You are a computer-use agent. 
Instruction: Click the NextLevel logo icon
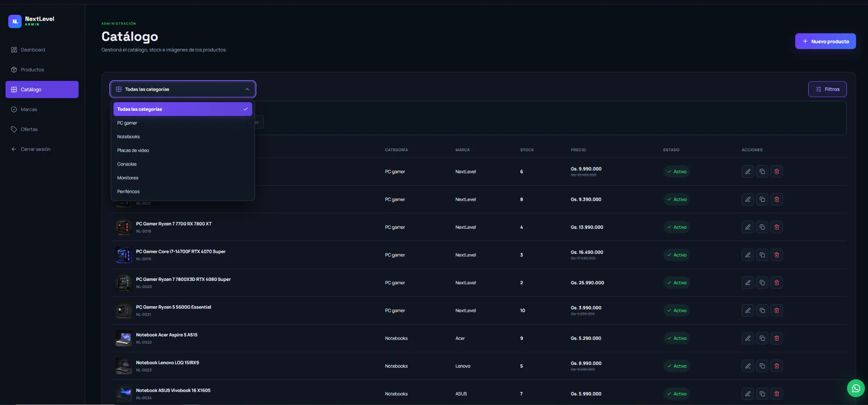click(15, 21)
